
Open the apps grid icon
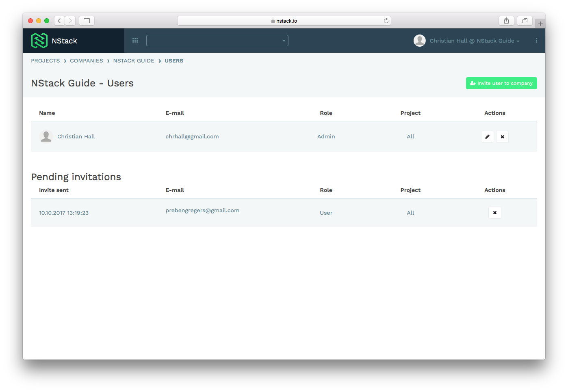[135, 41]
